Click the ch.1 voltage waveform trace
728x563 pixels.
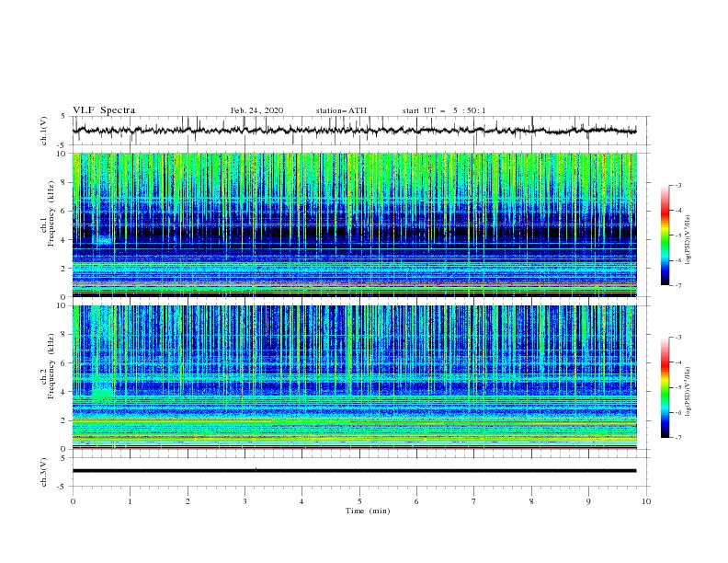354,131
